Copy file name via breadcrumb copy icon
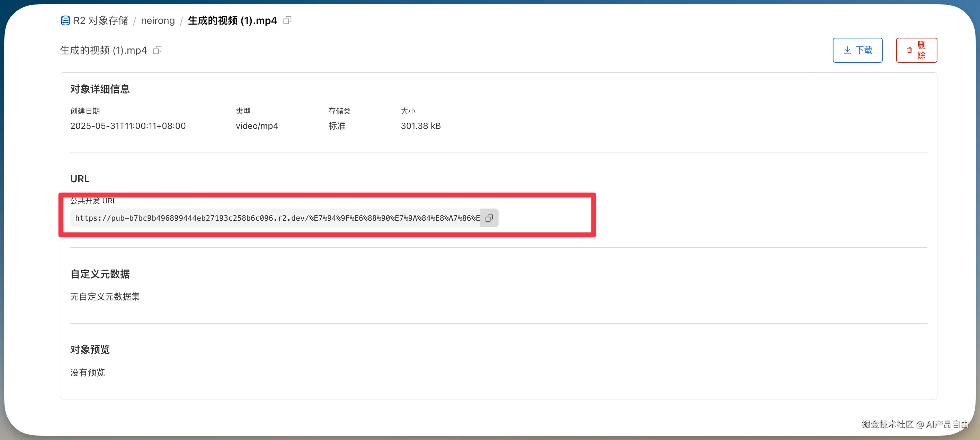The image size is (980, 440). pos(287,20)
